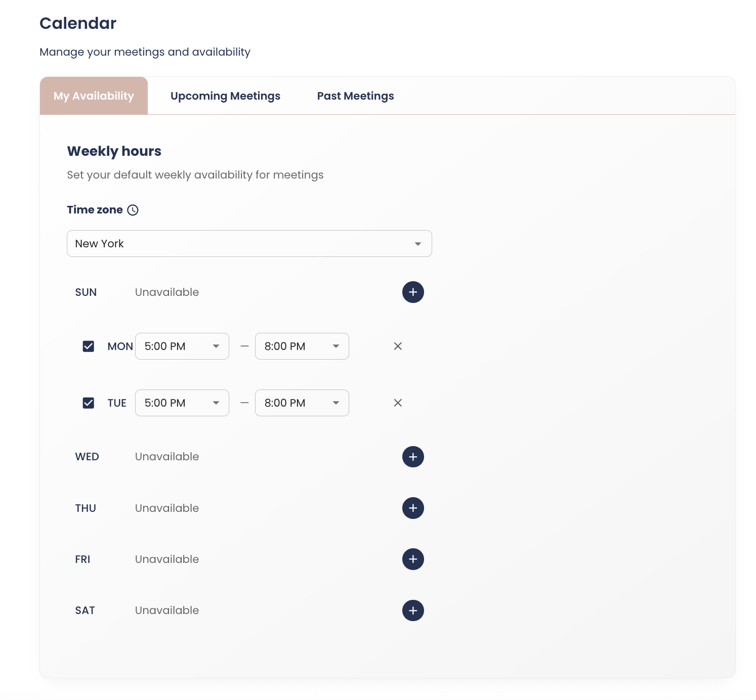The image size is (756, 700).
Task: Delete Tuesday's time range with X
Action: (398, 403)
